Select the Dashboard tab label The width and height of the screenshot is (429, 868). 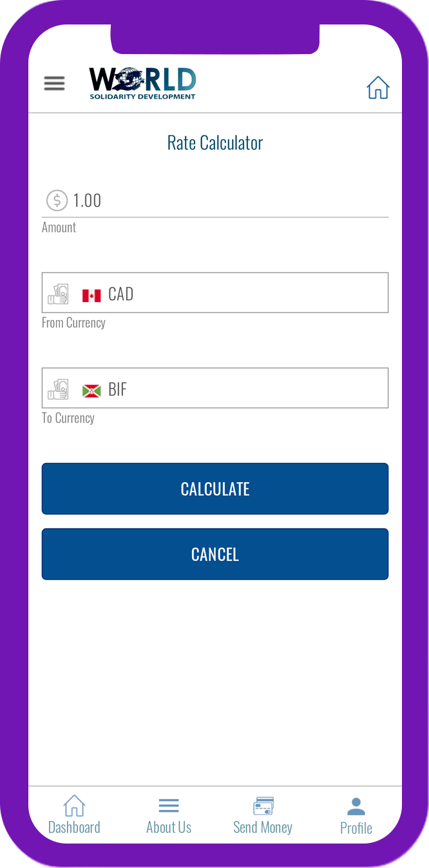coord(74,827)
